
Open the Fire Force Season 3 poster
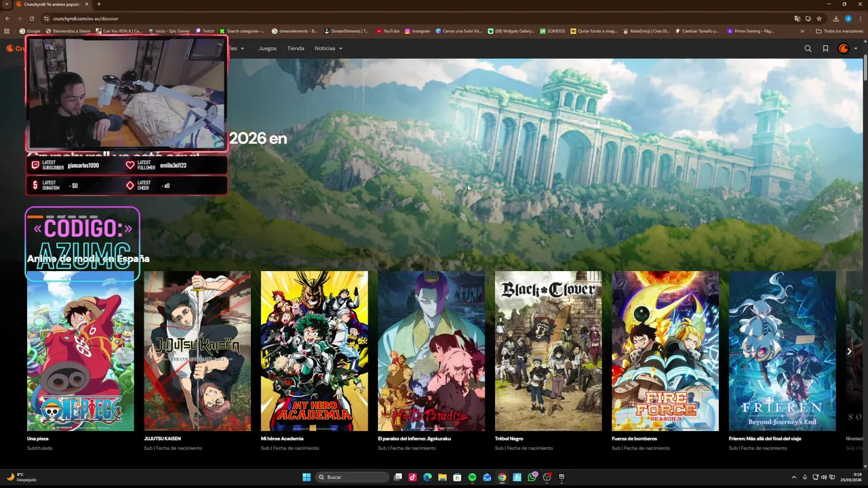coord(665,351)
